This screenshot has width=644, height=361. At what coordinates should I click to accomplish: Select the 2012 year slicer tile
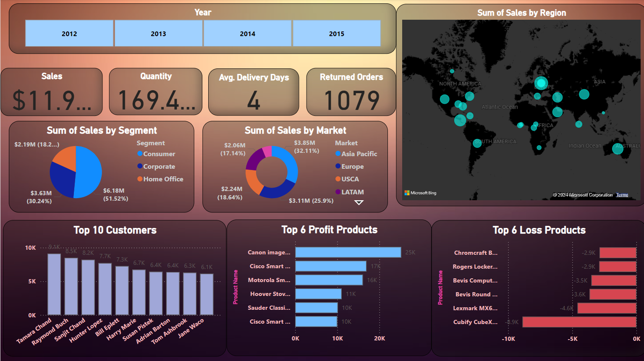click(x=69, y=34)
